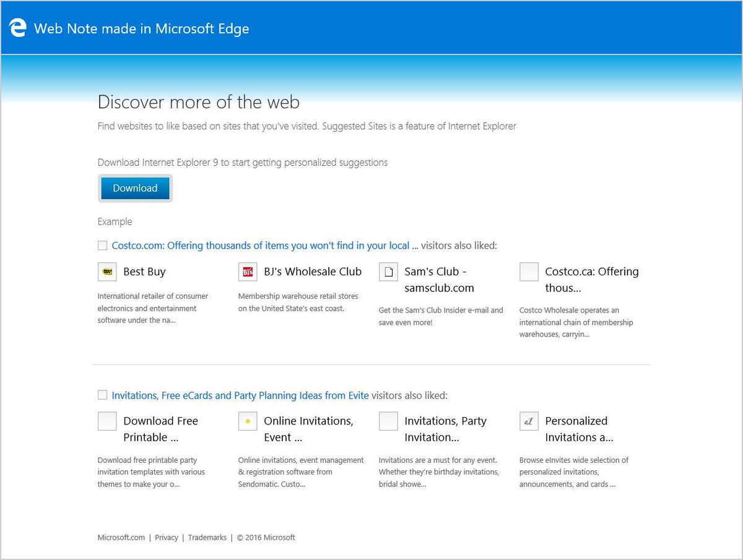Click the 'Browse eInvites wide selection' description

click(x=574, y=472)
